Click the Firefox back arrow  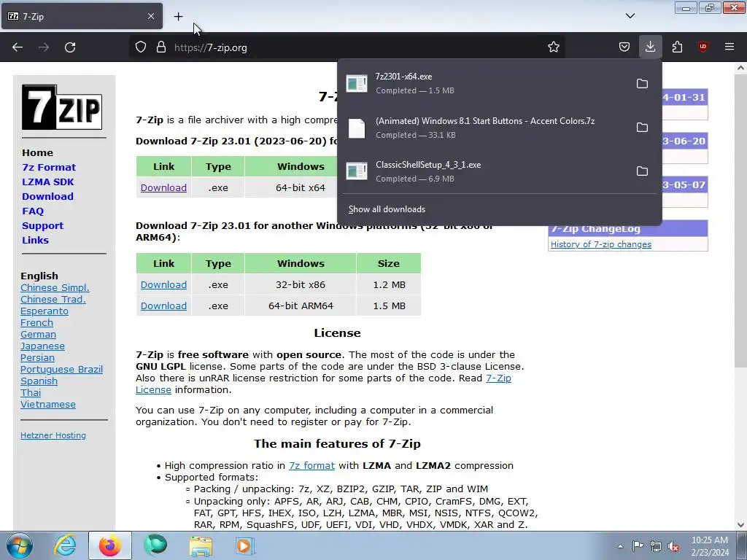coord(18,47)
